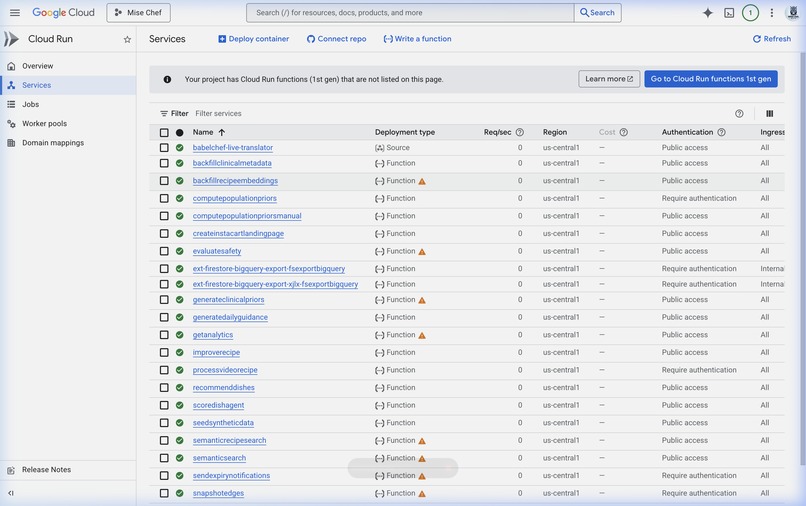Click "Source" deployment type for babelchef-live-translator
This screenshot has width=806, height=506.
[x=398, y=148]
